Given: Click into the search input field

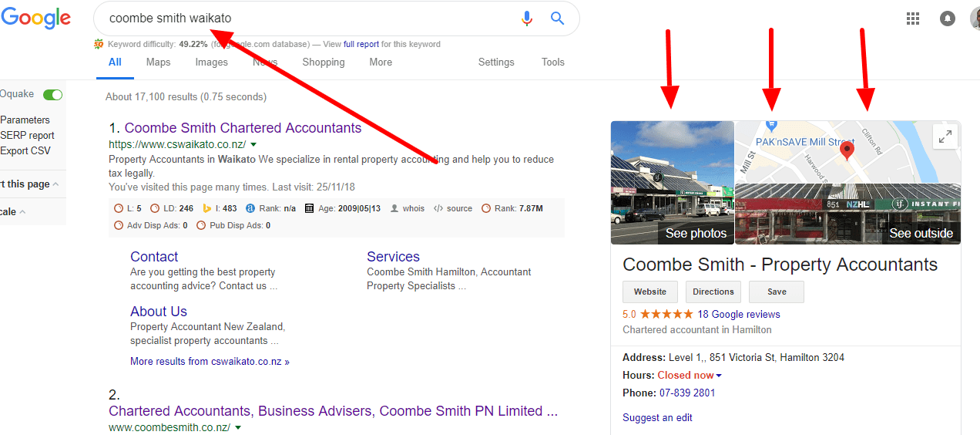Looking at the screenshot, I should (x=308, y=19).
